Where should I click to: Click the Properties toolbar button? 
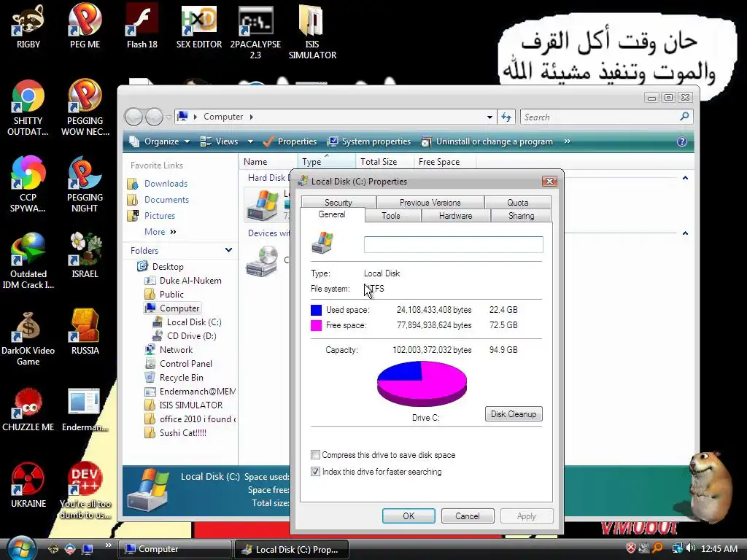point(290,141)
